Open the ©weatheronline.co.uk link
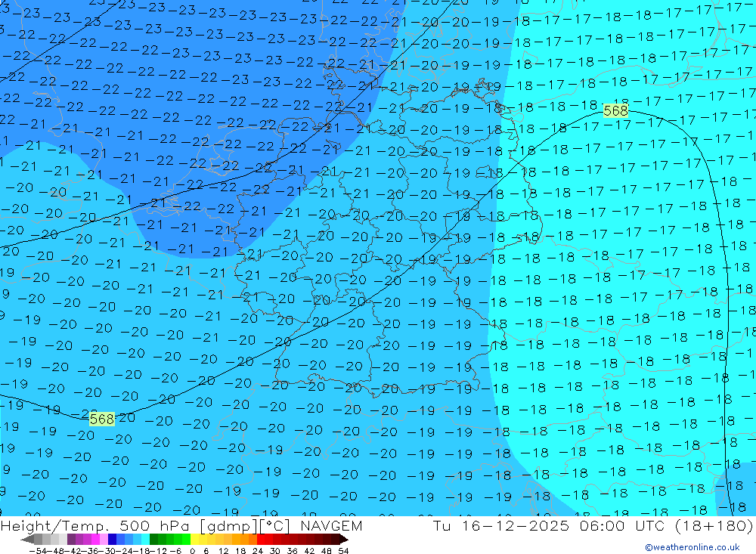The image size is (756, 554). (x=692, y=547)
